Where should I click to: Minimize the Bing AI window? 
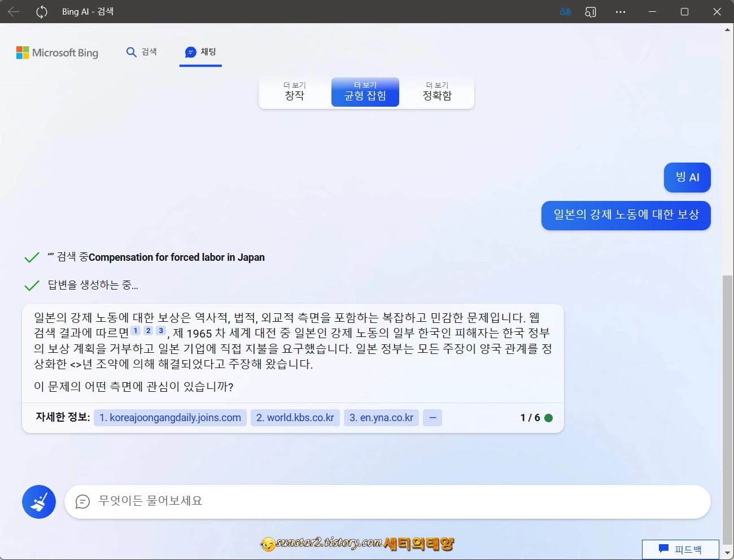(x=652, y=12)
